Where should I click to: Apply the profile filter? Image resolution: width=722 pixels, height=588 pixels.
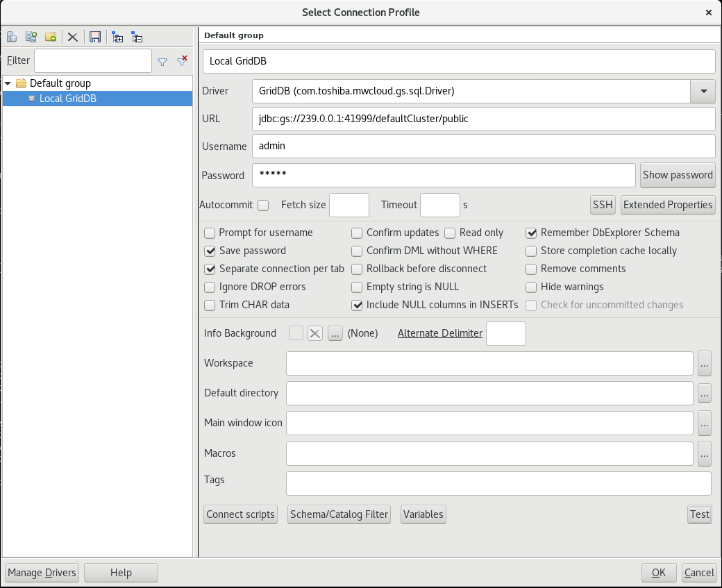162,61
